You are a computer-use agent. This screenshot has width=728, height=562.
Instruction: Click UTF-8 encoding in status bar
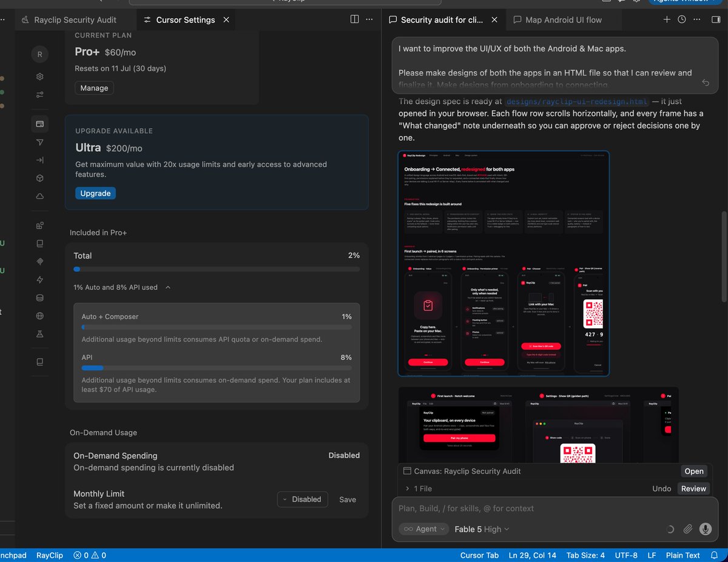point(626,555)
